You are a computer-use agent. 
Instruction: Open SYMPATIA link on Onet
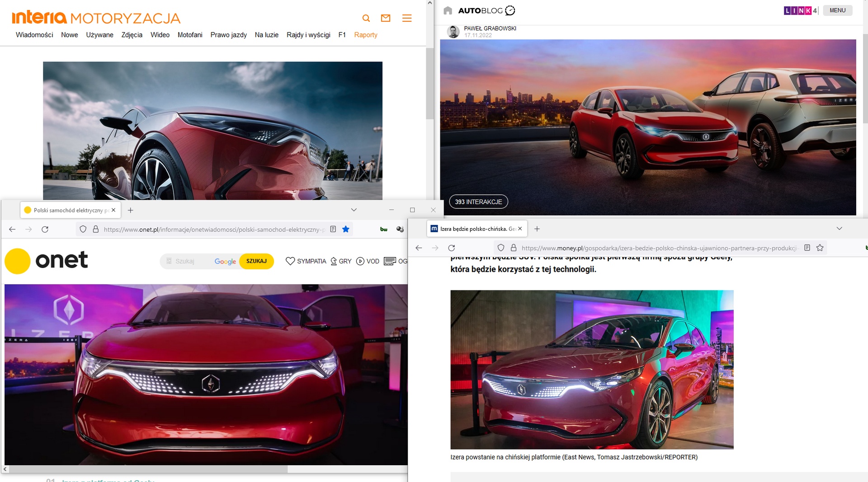tap(306, 261)
